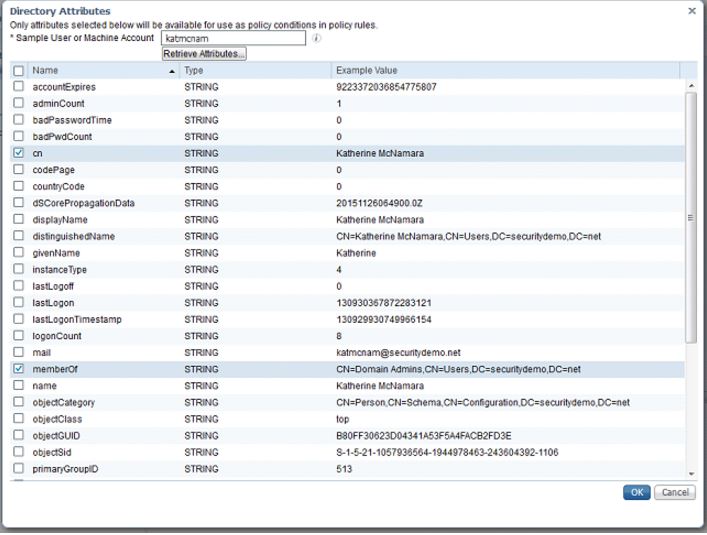Check the countryCode checkbox
The image size is (707, 535).
tap(18, 186)
